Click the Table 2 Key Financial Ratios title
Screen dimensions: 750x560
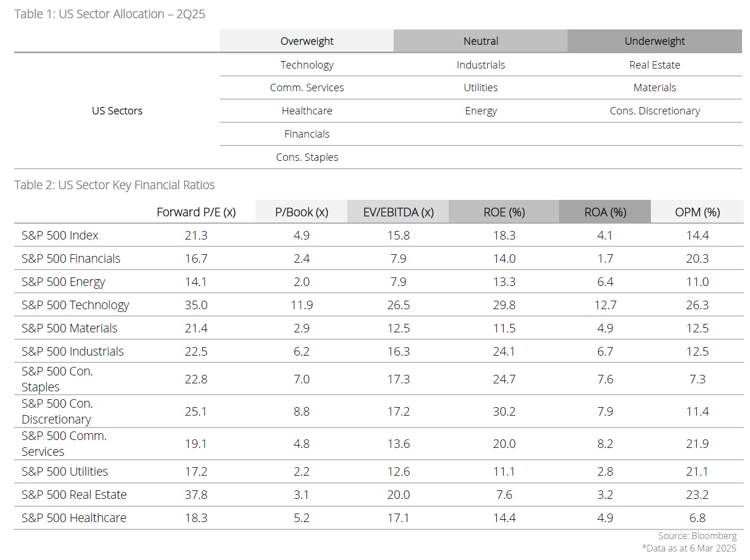pyautogui.click(x=114, y=185)
